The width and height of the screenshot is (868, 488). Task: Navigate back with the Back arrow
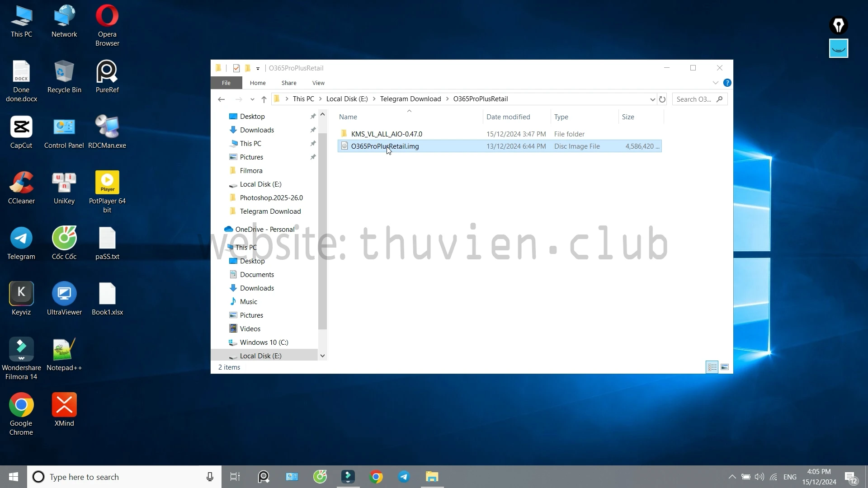tap(221, 99)
